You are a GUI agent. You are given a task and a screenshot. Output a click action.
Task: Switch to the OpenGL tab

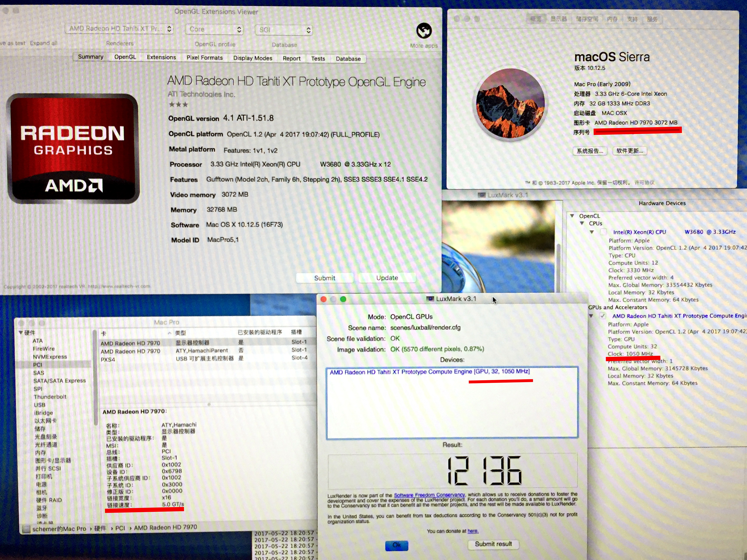125,57
